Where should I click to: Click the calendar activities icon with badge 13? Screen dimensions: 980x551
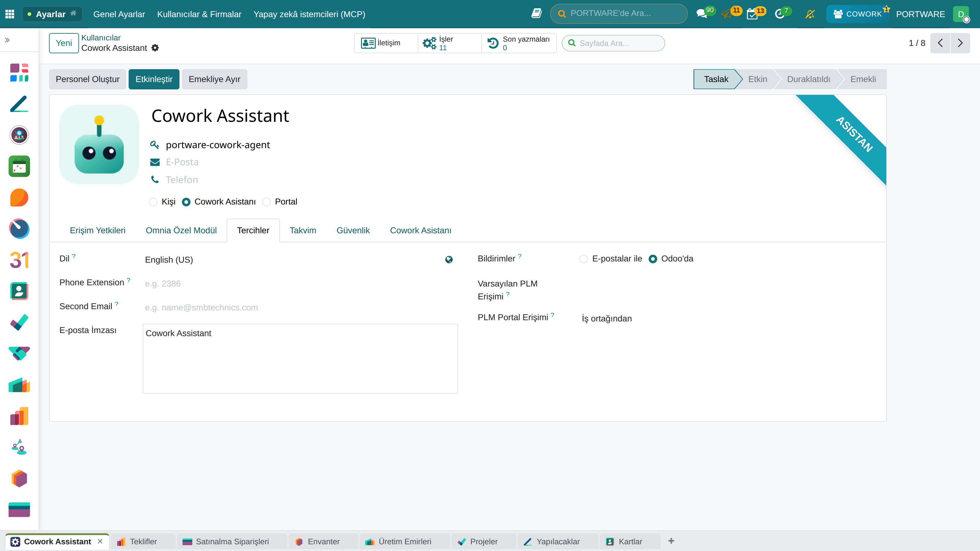(x=752, y=14)
